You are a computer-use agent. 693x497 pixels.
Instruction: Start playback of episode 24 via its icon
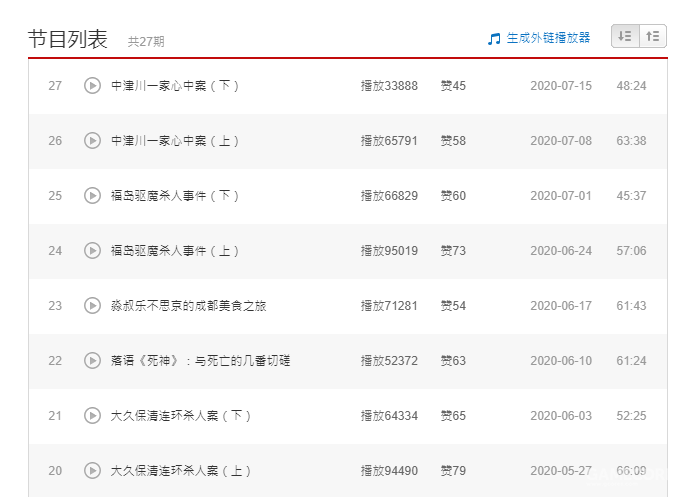coord(92,251)
